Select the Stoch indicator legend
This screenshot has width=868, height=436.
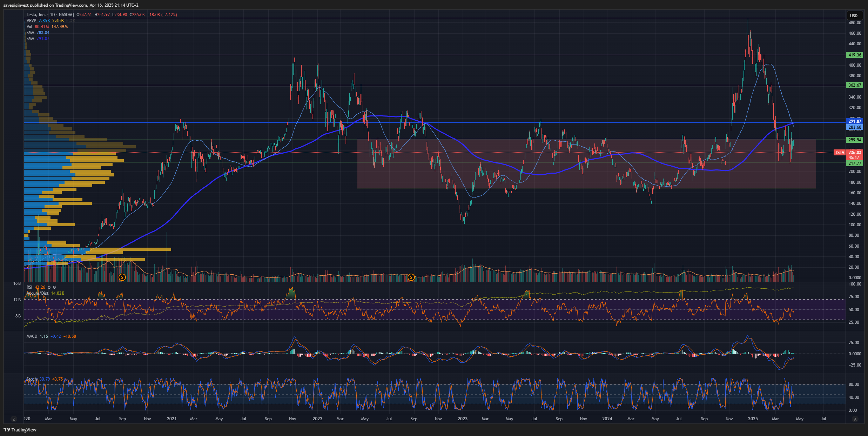(x=45, y=379)
